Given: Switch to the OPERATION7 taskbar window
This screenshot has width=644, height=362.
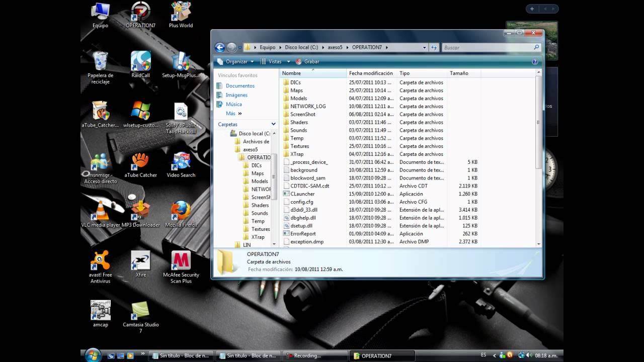Looking at the screenshot, I should click(x=382, y=355).
